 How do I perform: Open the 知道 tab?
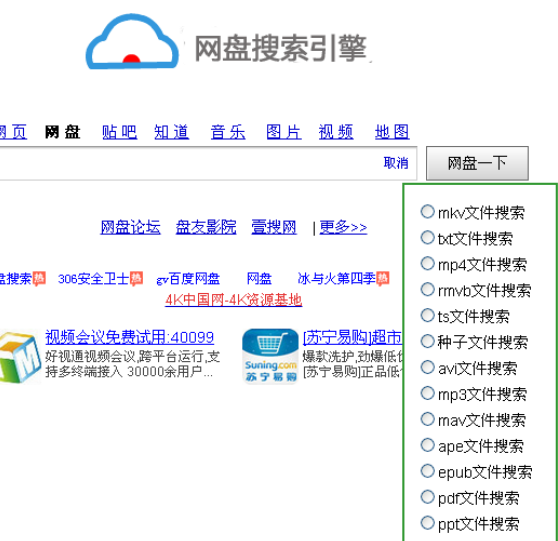click(x=172, y=132)
